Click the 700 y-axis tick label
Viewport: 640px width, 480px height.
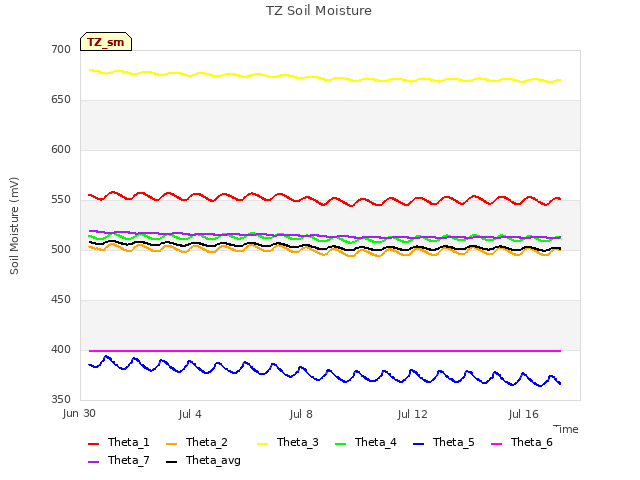click(x=61, y=49)
